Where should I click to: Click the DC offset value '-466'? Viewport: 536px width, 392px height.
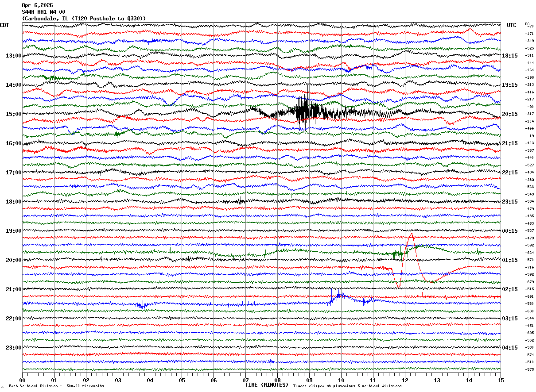pos(529,129)
